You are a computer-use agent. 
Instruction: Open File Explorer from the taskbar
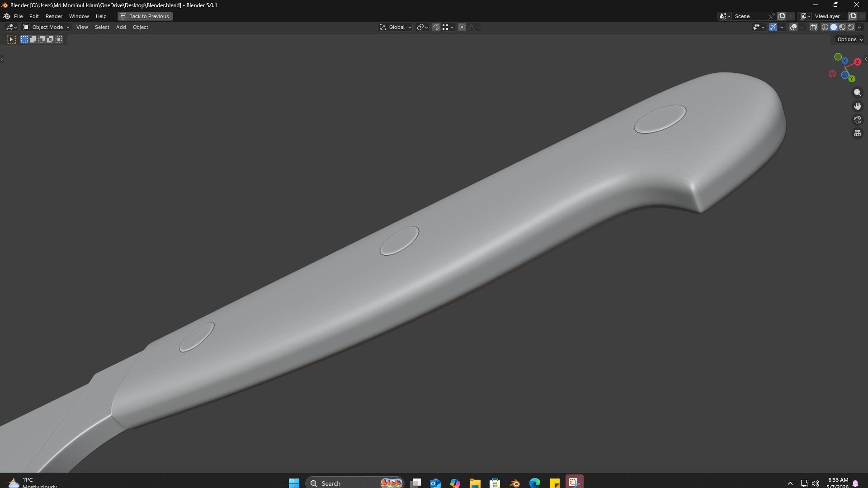point(475,483)
